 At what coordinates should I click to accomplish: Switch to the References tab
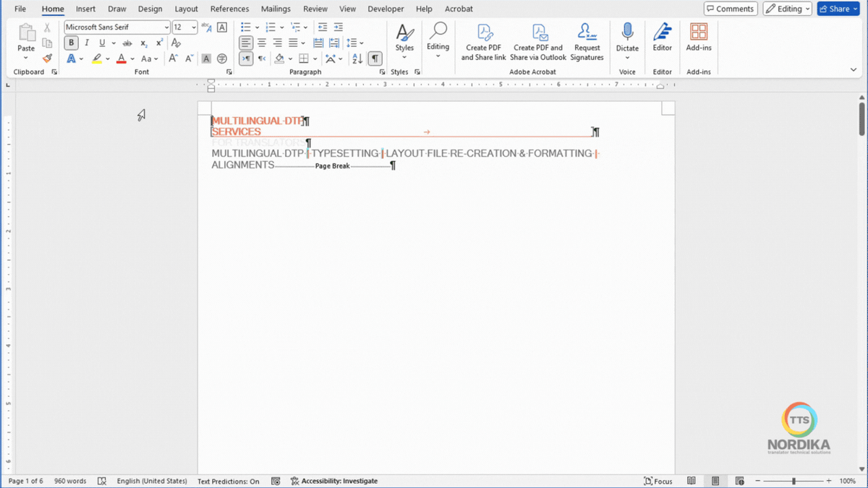coord(229,9)
